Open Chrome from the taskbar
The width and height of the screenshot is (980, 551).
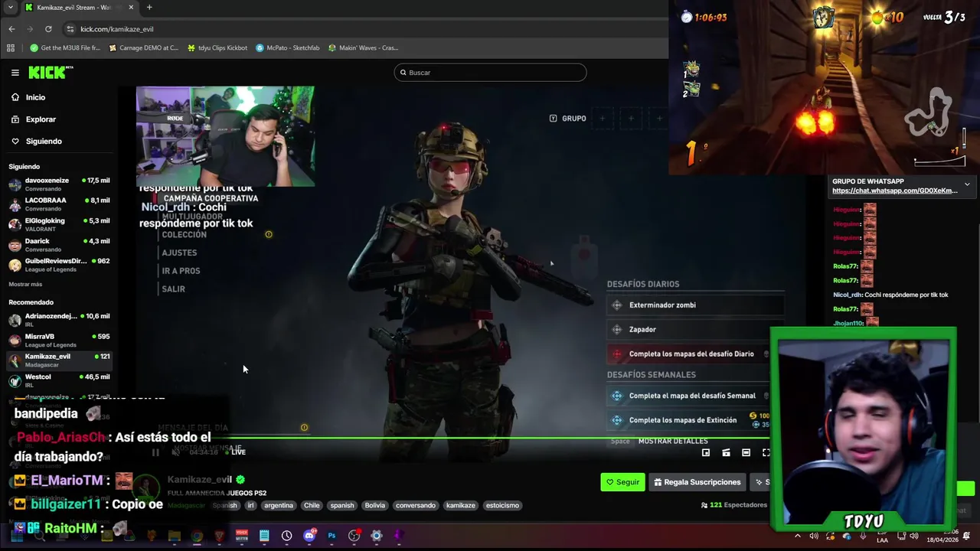coord(197,536)
